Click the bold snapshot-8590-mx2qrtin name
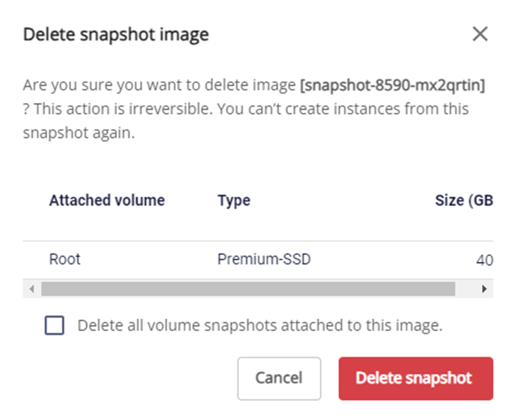Screen dimensions: 514x420 point(392,86)
